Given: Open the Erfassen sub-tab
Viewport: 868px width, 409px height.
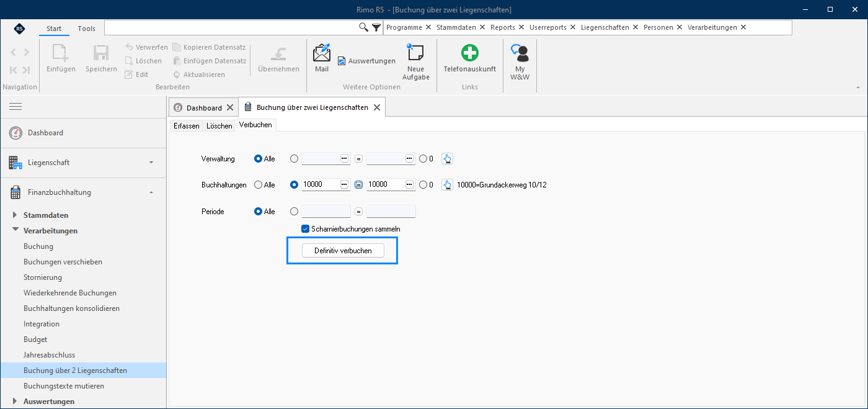Looking at the screenshot, I should tap(187, 125).
